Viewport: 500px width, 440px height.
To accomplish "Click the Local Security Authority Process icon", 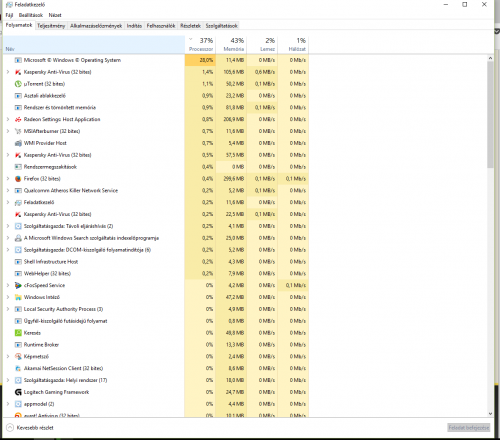I will point(18,309).
